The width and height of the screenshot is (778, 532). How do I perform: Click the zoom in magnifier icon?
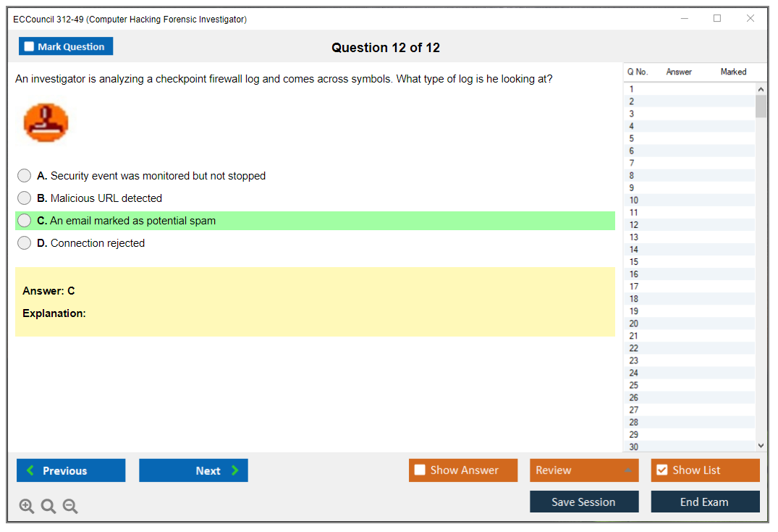(27, 507)
